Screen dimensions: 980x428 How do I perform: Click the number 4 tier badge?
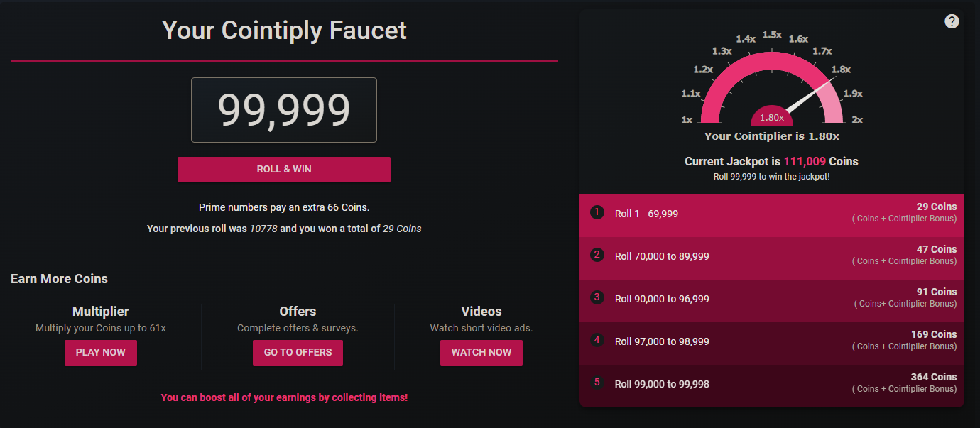pos(597,340)
